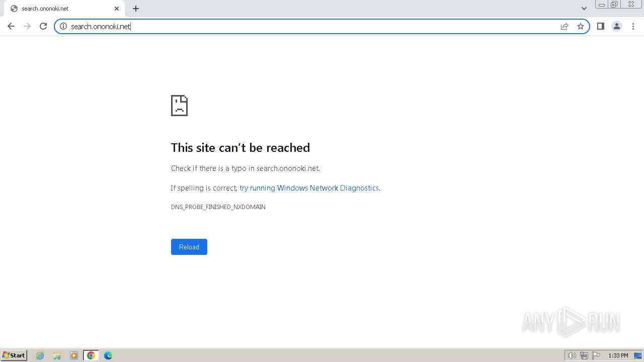Share this page icon in address bar
The width and height of the screenshot is (644, 362).
565,26
